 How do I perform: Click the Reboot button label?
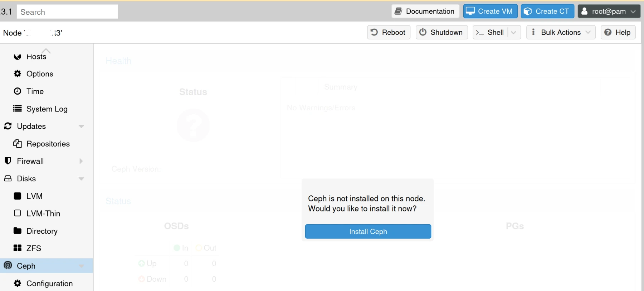394,32
